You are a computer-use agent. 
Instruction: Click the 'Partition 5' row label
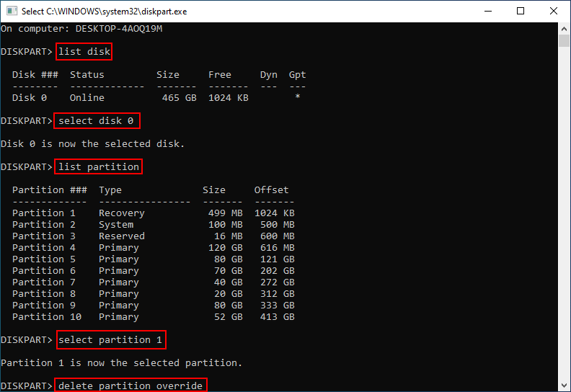(44, 259)
